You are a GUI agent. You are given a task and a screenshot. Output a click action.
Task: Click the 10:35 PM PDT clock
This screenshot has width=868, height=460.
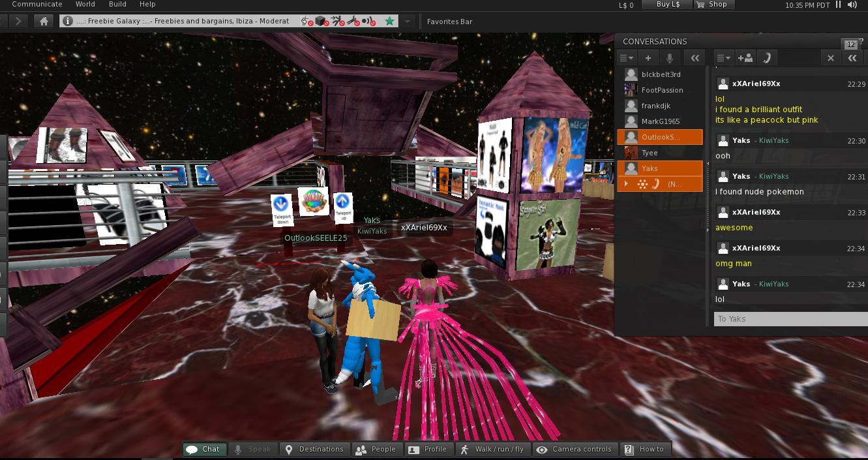[807, 5]
